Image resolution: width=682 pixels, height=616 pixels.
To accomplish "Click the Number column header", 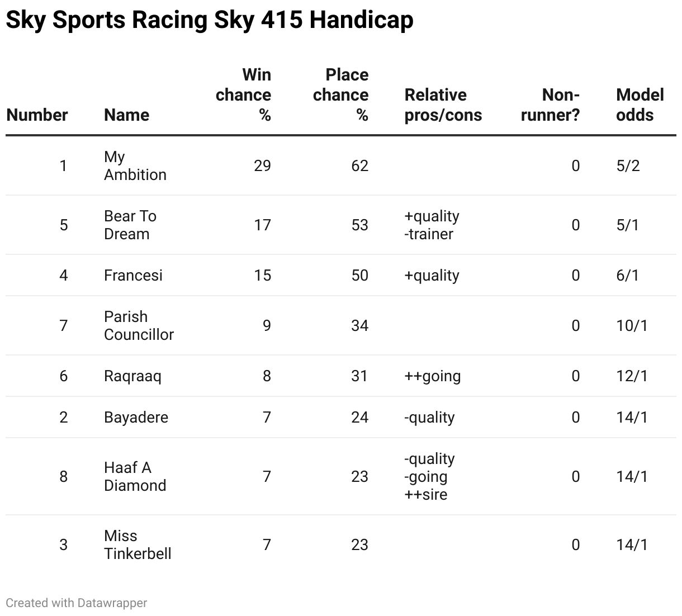I will 37,115.
